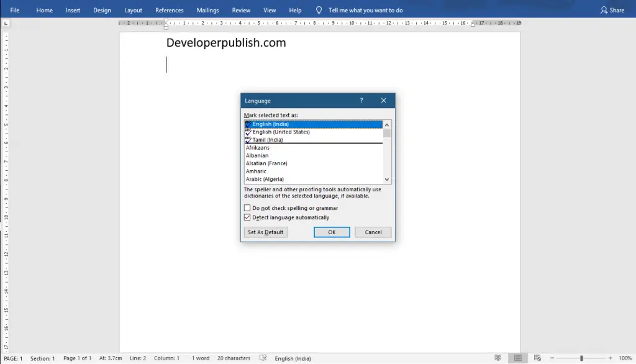Click '20 characters' in the status bar

click(234, 358)
